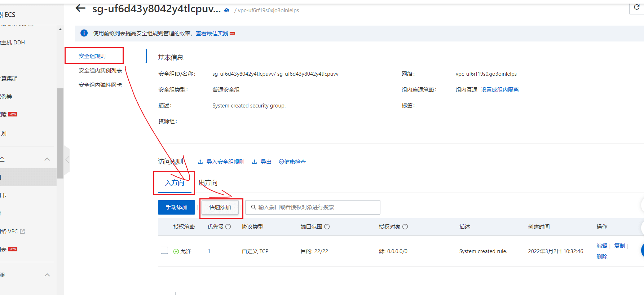Screen dimensions: 644x295
Task: Click the left sidebar scrollbar thumb
Action: pyautogui.click(x=60, y=133)
